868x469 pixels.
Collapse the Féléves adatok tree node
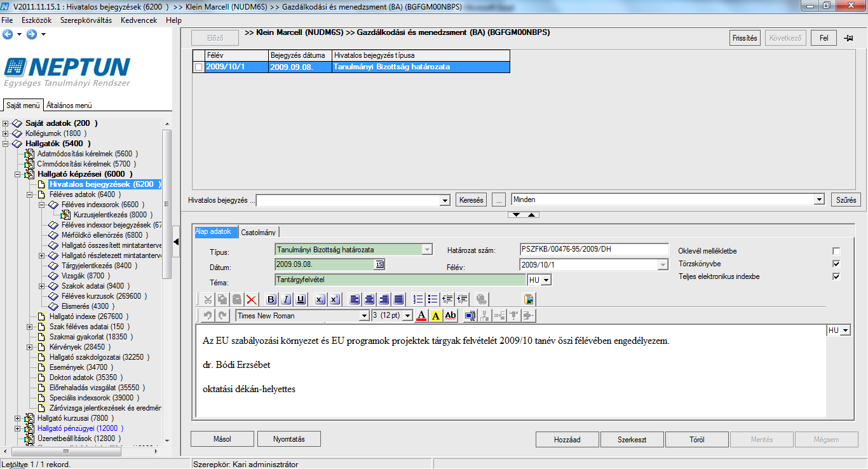pyautogui.click(x=30, y=194)
